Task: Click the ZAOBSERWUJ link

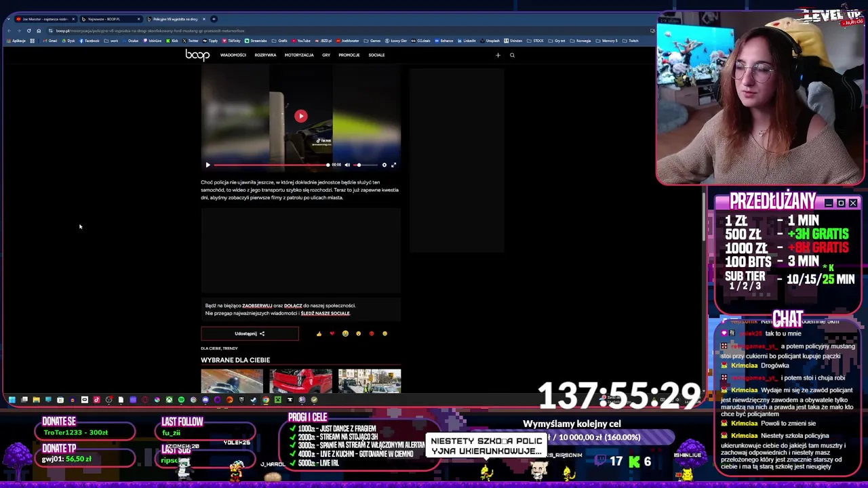Action: (x=257, y=306)
